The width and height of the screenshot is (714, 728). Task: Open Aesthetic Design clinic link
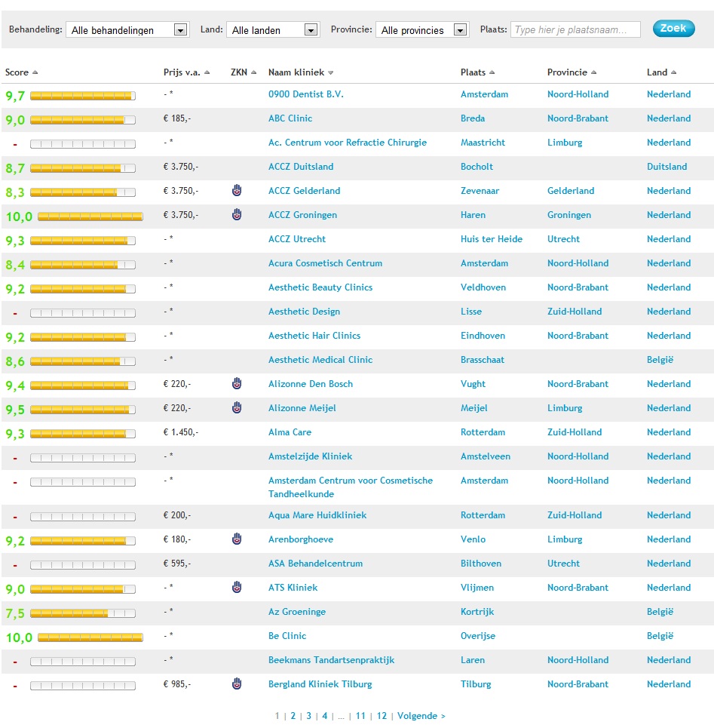pos(304,312)
